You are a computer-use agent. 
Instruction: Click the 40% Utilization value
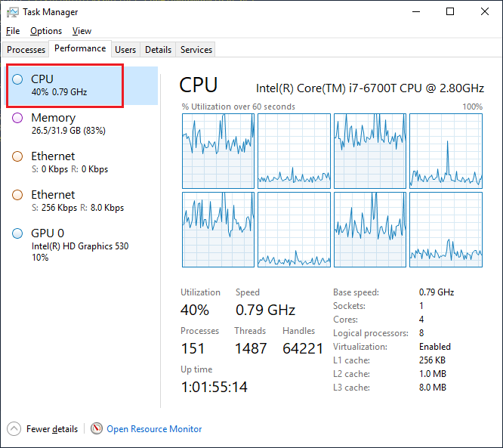[x=195, y=310]
